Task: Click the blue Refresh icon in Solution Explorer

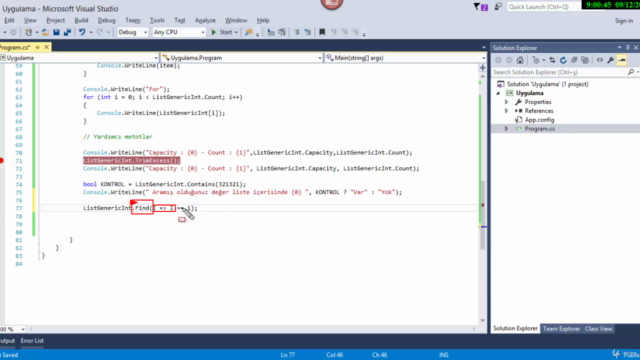Action: click(x=563, y=60)
